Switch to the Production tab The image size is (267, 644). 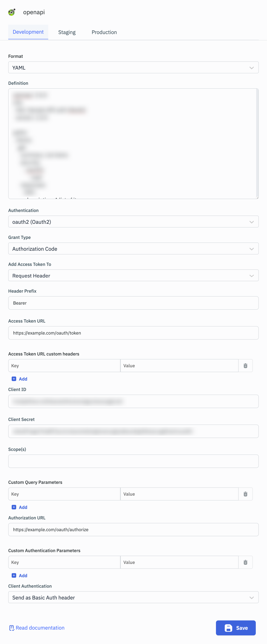click(104, 32)
